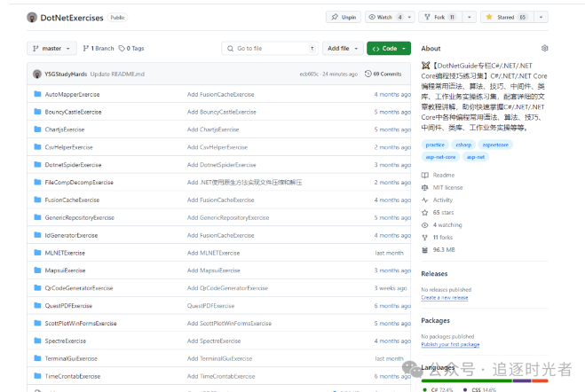
Task: Filter by the practice topic tag
Action: [x=435, y=145]
